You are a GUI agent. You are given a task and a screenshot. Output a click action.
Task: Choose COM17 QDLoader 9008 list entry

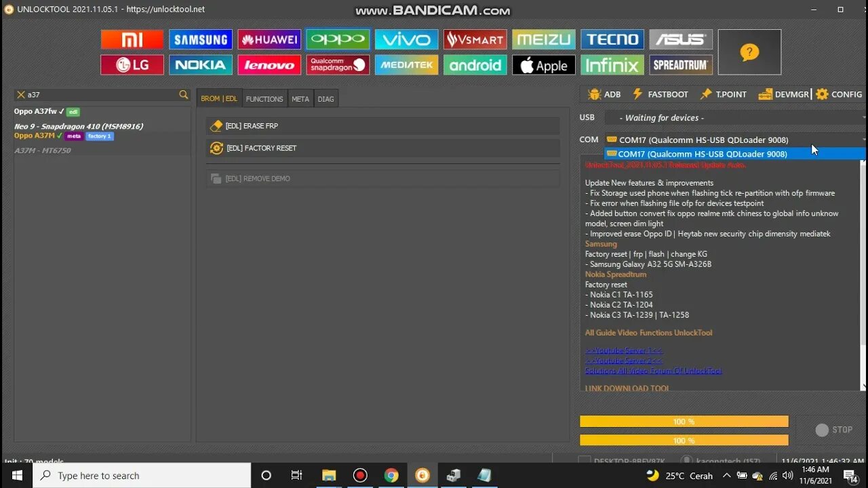[x=735, y=154]
